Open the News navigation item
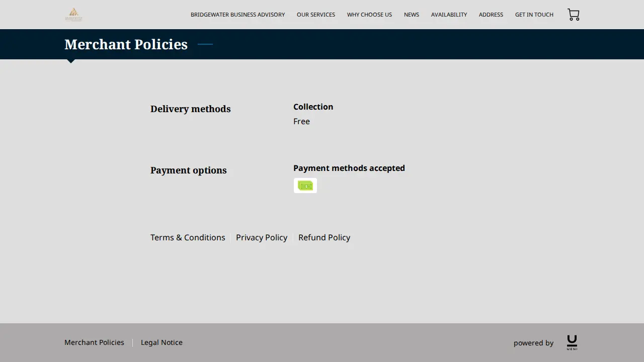Image resolution: width=644 pixels, height=362 pixels. [x=412, y=15]
